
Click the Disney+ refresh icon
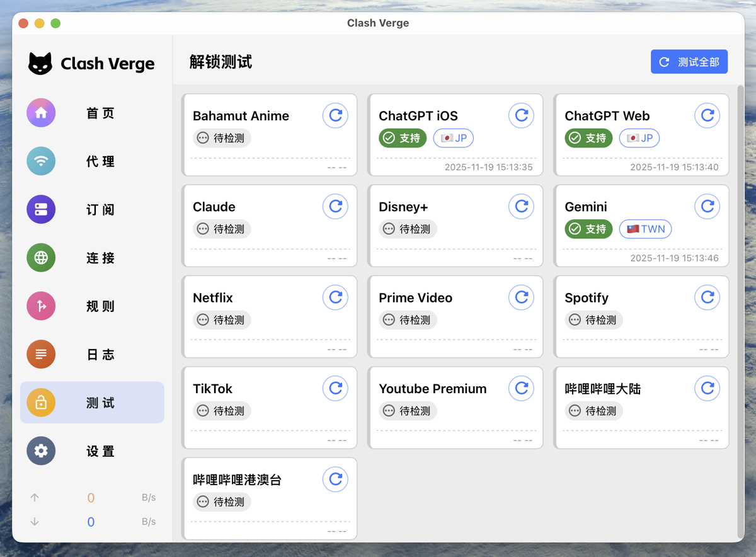(521, 207)
